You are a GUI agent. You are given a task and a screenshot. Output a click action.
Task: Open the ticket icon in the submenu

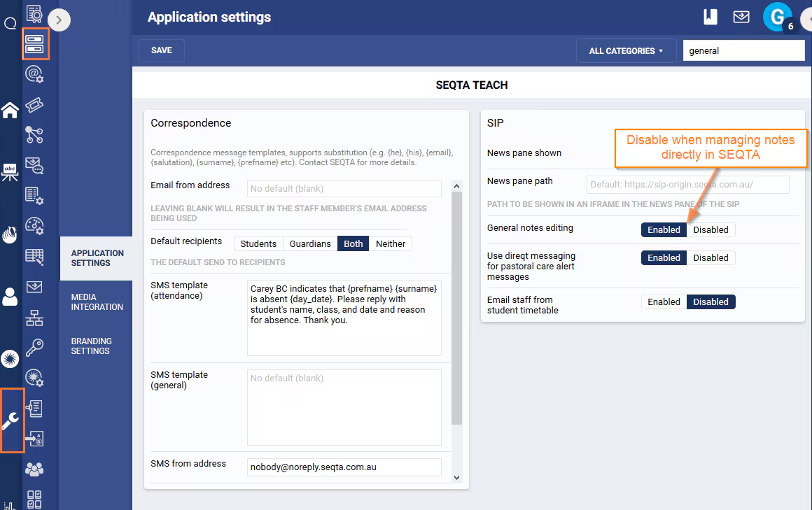point(34,105)
